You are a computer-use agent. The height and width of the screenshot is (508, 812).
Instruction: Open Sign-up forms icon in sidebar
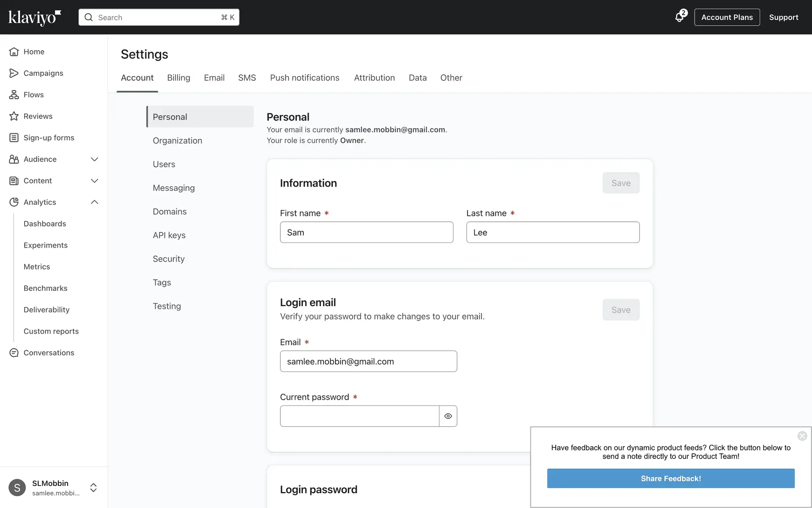14,138
